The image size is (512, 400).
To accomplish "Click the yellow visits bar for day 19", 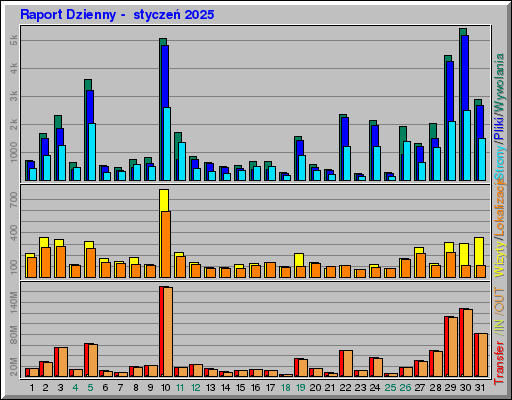I will click(299, 260).
